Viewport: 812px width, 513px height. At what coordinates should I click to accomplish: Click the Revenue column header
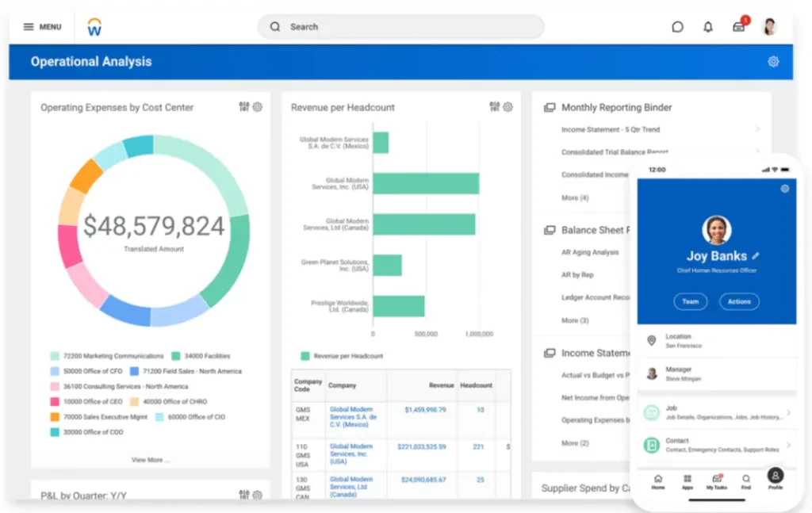click(x=441, y=385)
